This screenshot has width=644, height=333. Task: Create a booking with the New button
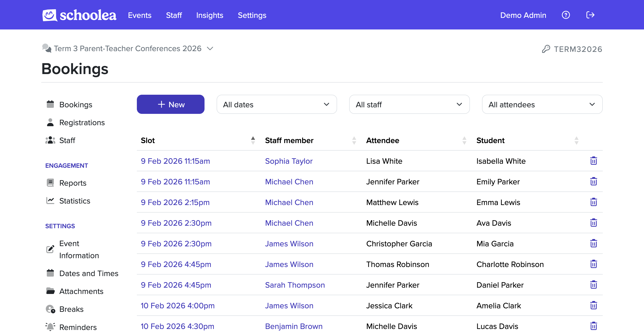click(x=171, y=104)
